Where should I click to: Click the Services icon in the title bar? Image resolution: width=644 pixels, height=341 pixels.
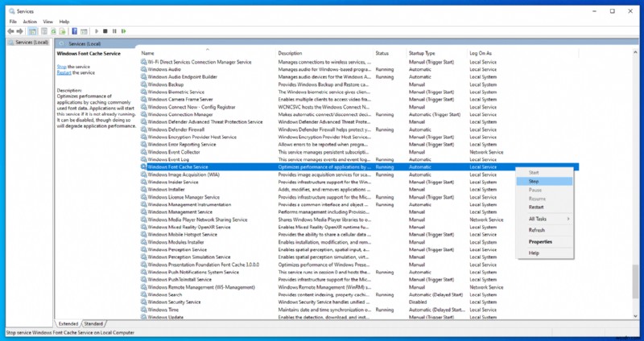12,11
